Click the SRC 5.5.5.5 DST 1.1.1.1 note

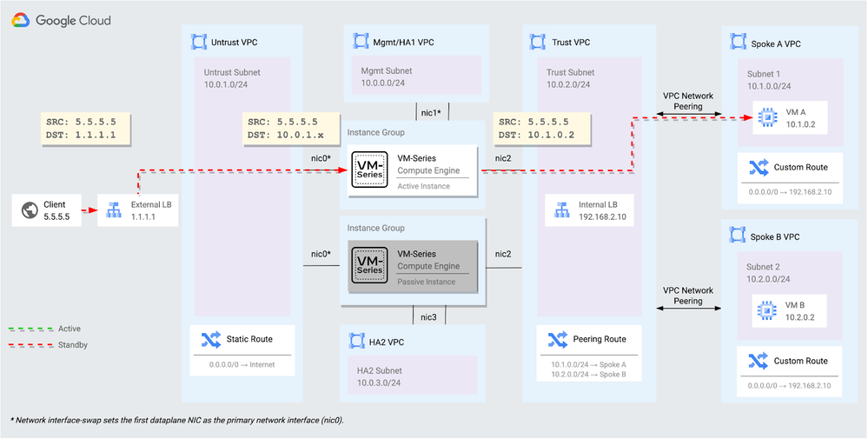click(86, 129)
